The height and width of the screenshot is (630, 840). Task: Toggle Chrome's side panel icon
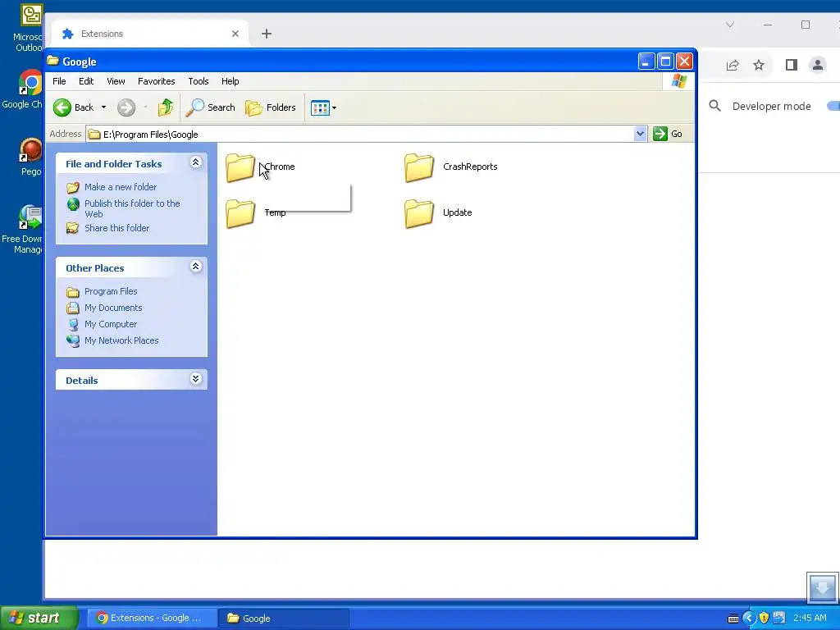(792, 66)
